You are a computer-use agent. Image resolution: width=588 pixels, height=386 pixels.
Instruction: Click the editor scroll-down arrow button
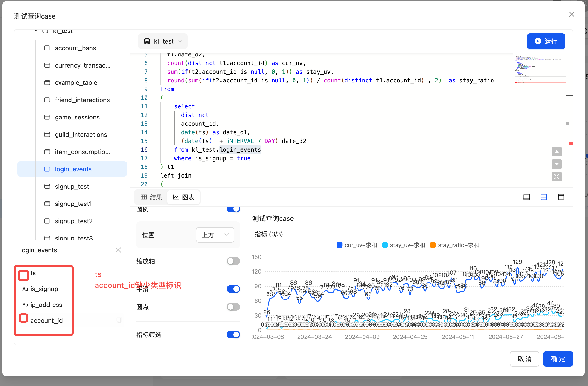pos(556,164)
